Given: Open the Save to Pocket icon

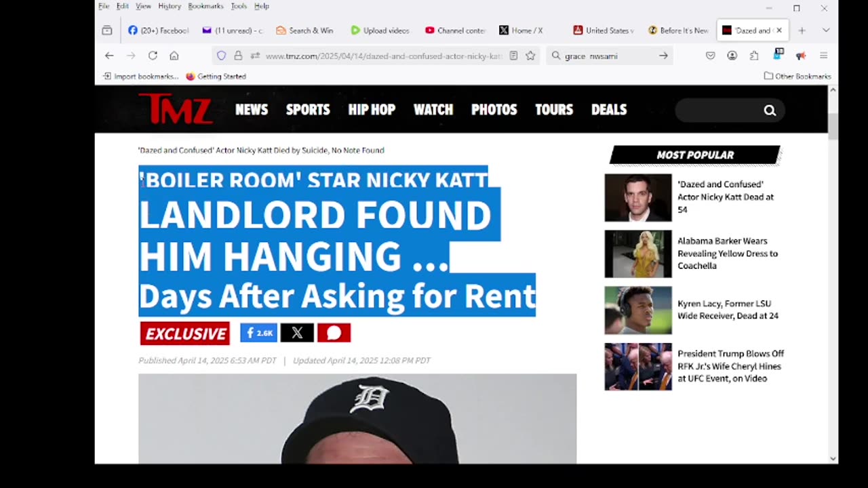Looking at the screenshot, I should pos(710,56).
